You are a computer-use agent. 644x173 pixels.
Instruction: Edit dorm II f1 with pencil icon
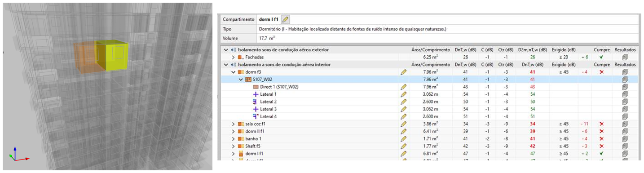coord(403,131)
